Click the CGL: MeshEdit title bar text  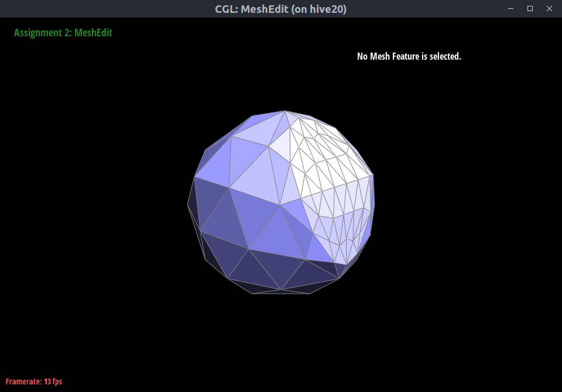(280, 9)
